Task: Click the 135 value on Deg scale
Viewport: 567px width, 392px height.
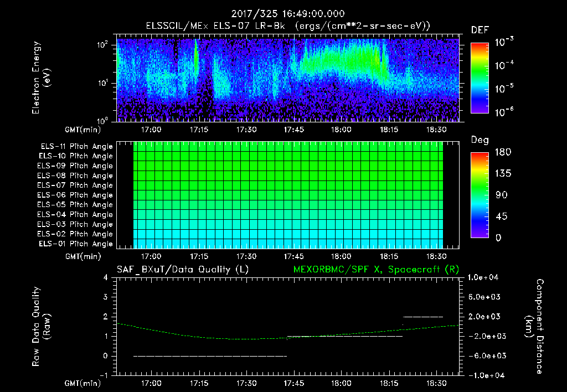Action: (x=503, y=174)
